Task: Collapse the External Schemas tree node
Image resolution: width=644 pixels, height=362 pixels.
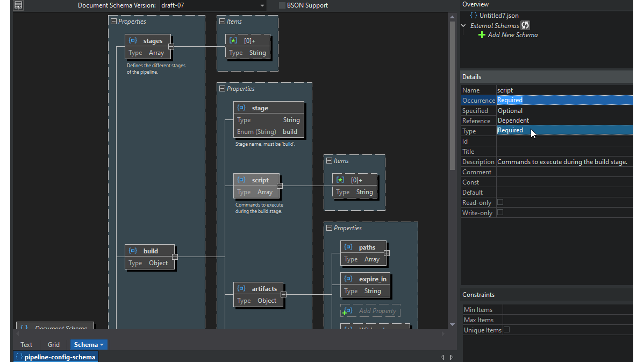Action: pos(463,25)
